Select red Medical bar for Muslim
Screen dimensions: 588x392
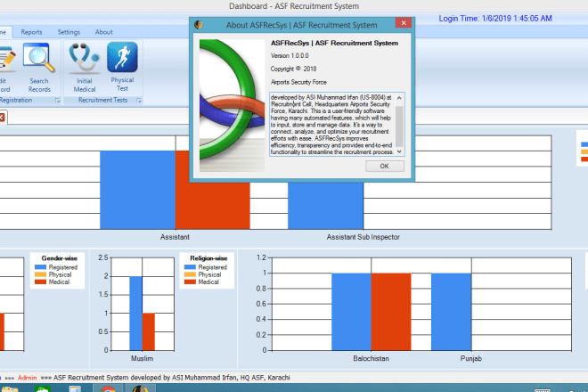tap(149, 332)
